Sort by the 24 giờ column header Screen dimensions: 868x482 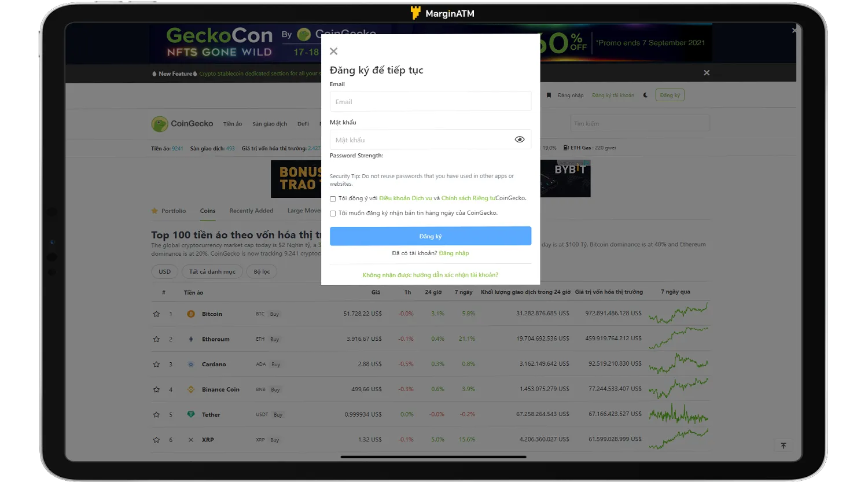click(x=433, y=292)
